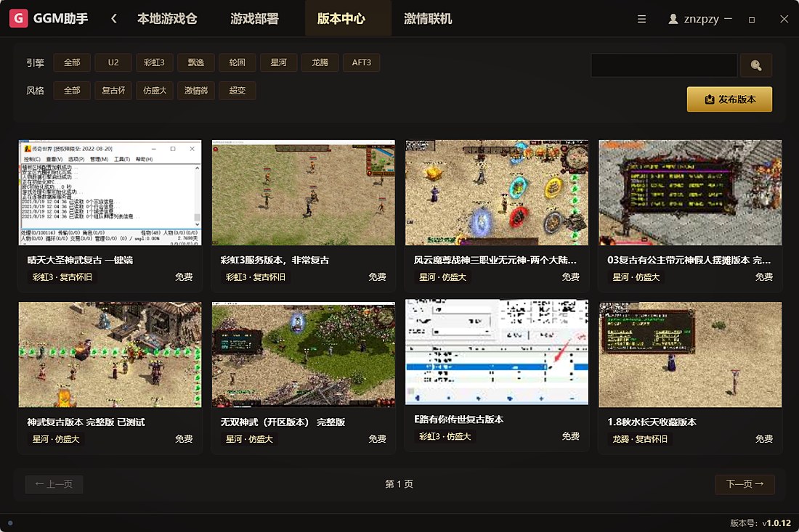Click the title 神武复古版本 完整版 已测试
Image resolution: width=799 pixels, height=532 pixels.
[86, 422]
